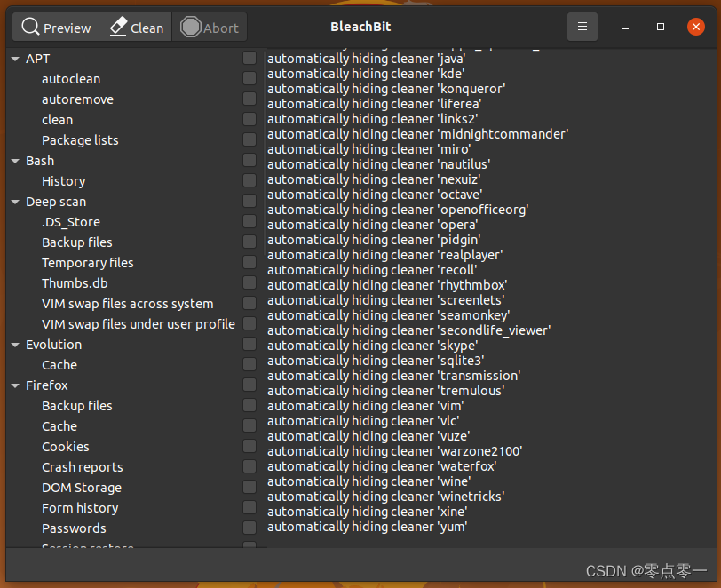Enable the APT cleaner checkbox

point(250,59)
